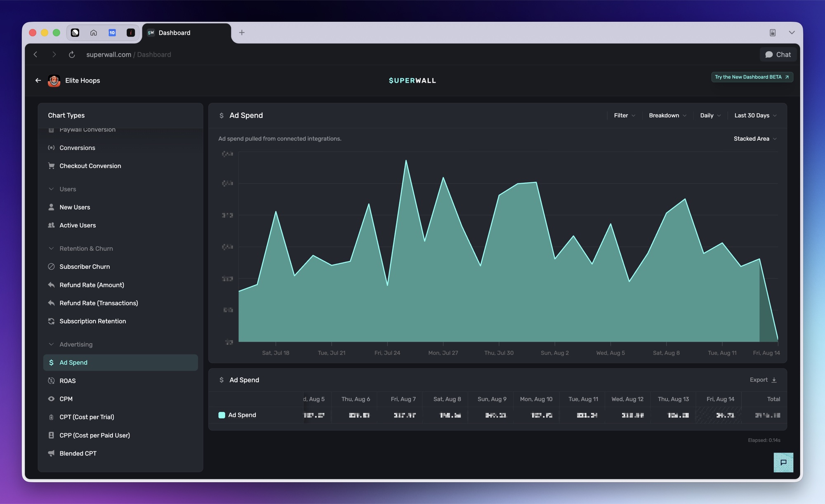Image resolution: width=825 pixels, height=504 pixels.
Task: Click the CPM eye icon
Action: [51, 399]
